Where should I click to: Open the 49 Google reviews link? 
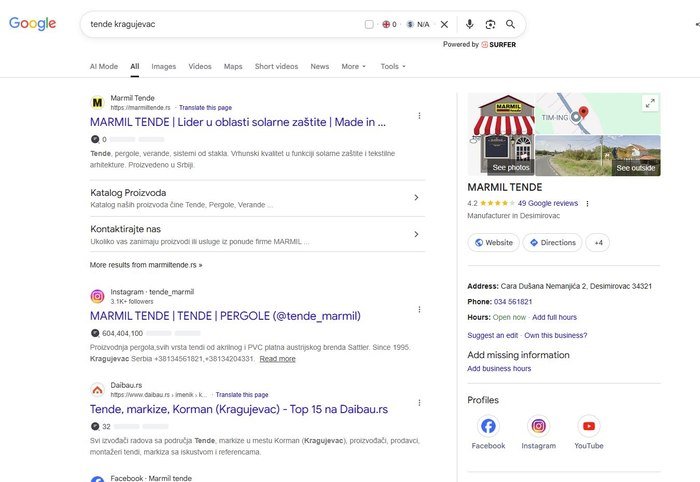[x=548, y=204]
